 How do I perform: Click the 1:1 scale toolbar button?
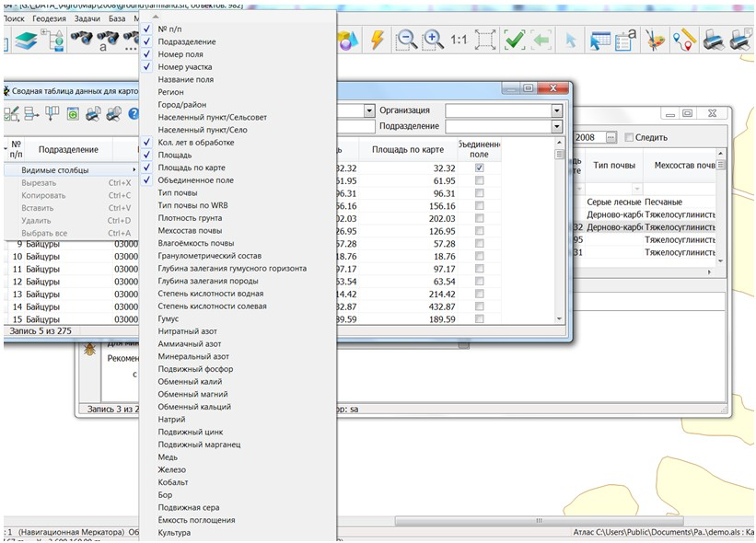(459, 40)
